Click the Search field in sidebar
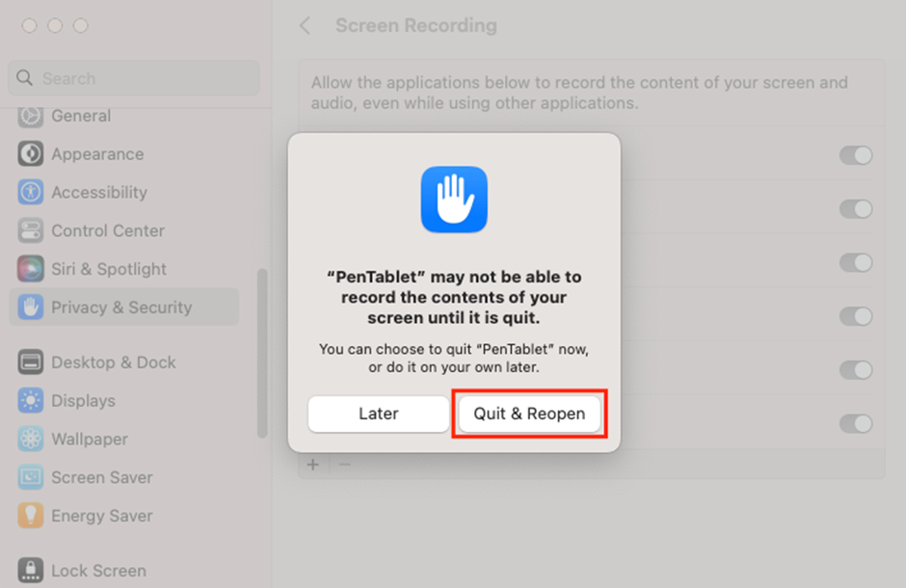Screen dimensions: 906x588 click(134, 78)
